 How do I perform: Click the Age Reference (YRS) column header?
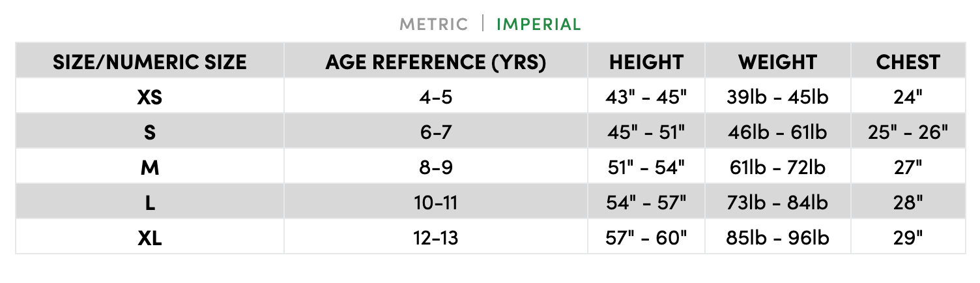point(435,62)
